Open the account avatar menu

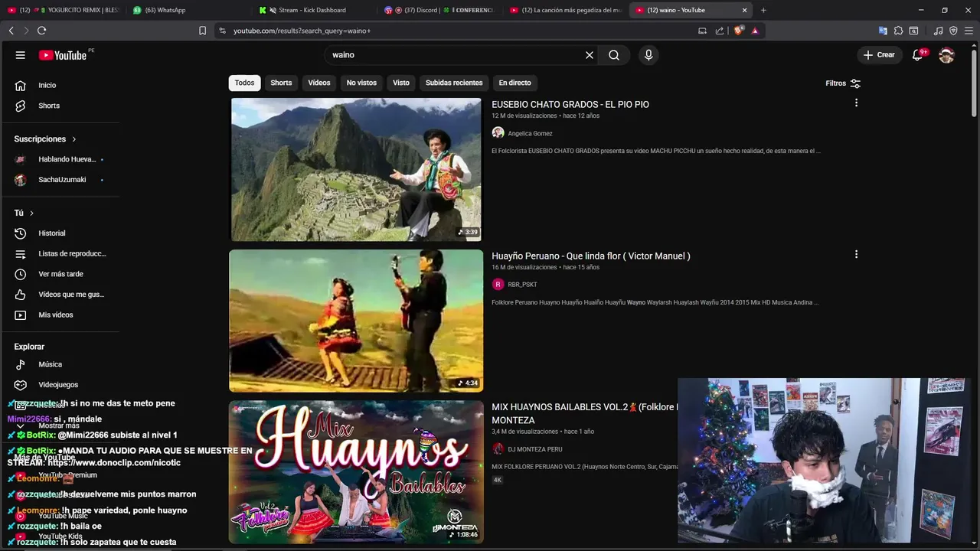coord(946,55)
